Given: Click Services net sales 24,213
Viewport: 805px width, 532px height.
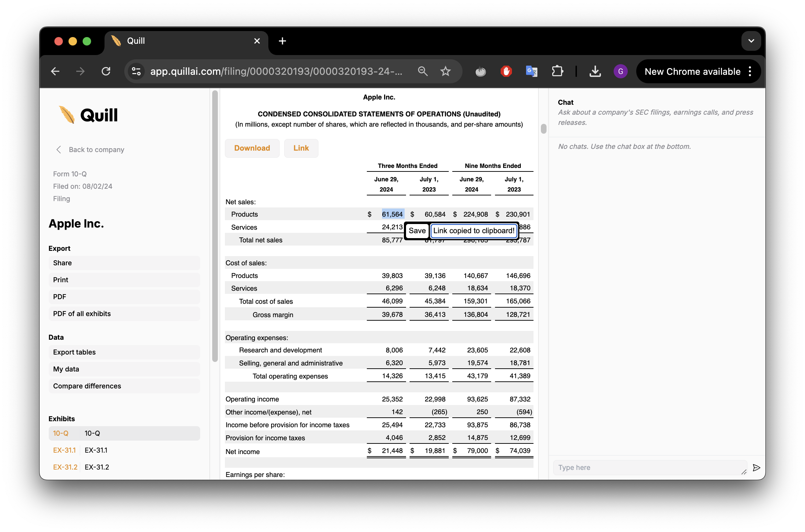Looking at the screenshot, I should tap(392, 227).
